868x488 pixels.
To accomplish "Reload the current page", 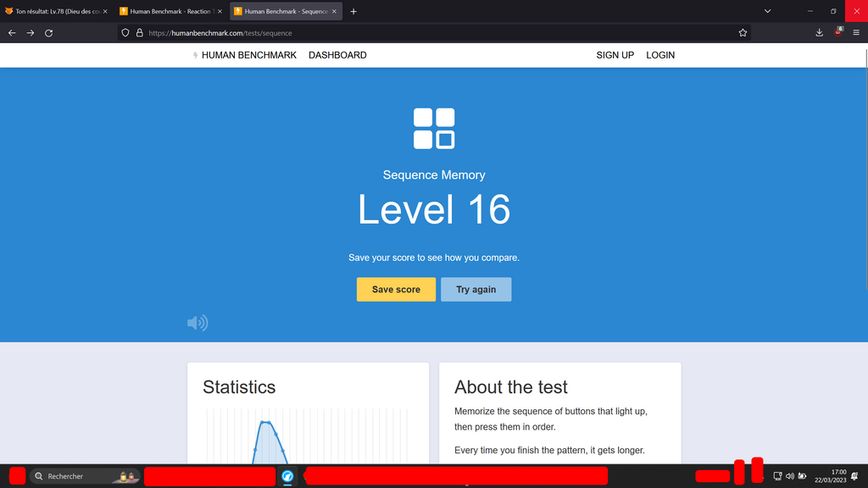I will (49, 33).
